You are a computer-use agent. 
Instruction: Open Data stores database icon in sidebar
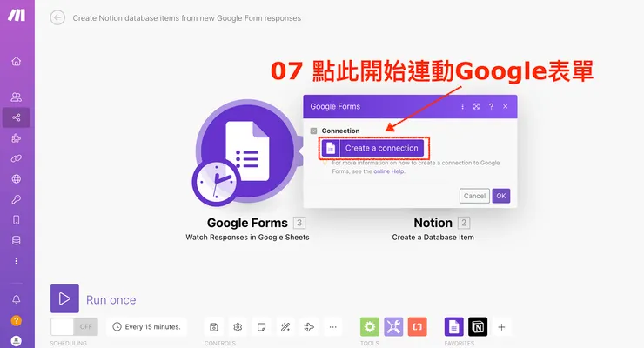pos(16,240)
